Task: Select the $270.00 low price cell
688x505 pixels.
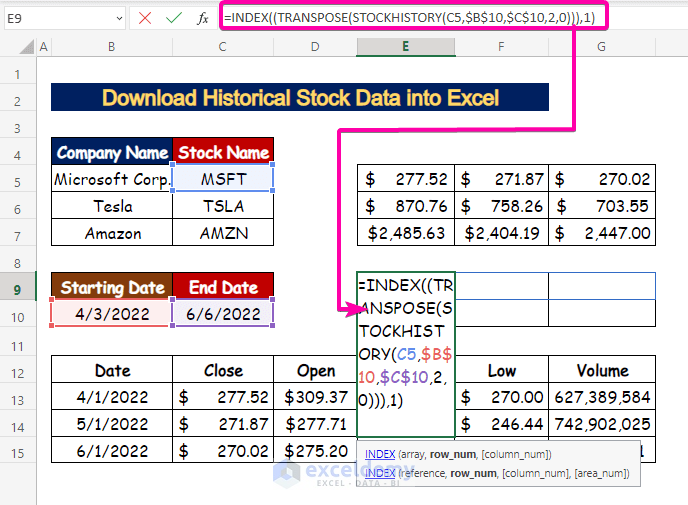Action: [502, 397]
